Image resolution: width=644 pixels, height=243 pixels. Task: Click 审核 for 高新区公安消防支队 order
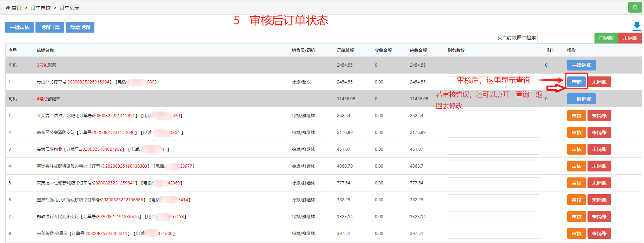tap(576, 133)
